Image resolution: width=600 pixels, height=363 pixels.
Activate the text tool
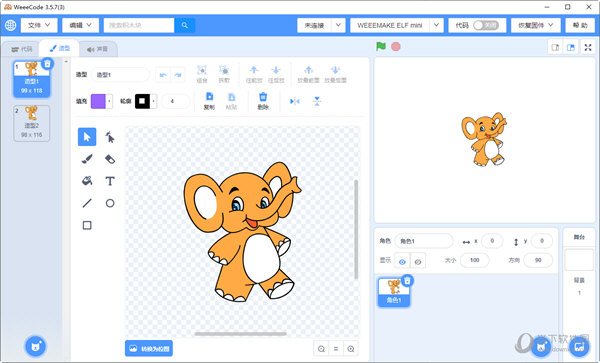pyautogui.click(x=110, y=181)
